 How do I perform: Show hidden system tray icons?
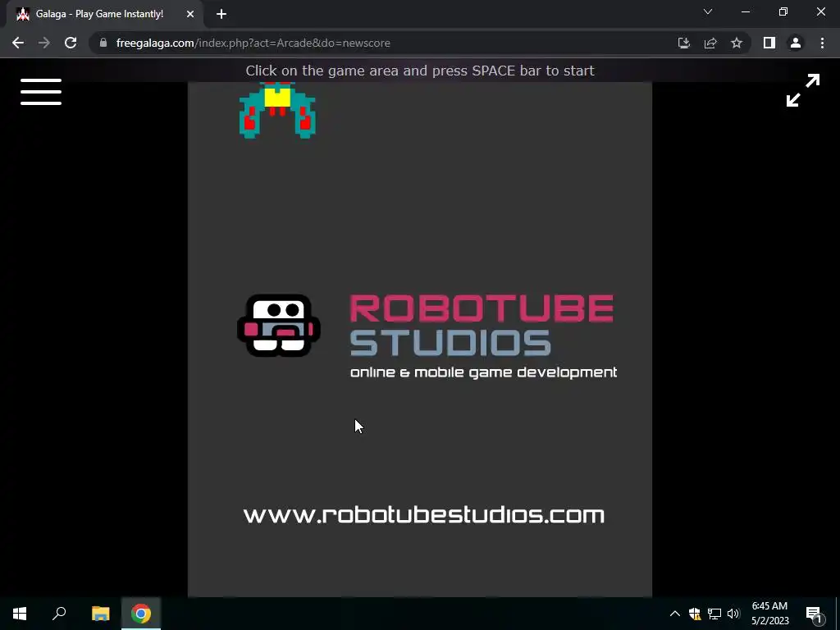(675, 614)
